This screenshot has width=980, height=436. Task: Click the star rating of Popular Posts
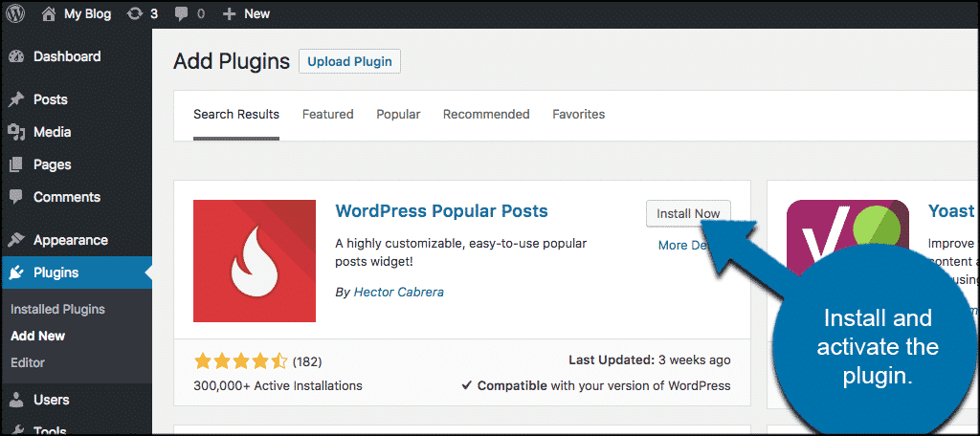(240, 361)
